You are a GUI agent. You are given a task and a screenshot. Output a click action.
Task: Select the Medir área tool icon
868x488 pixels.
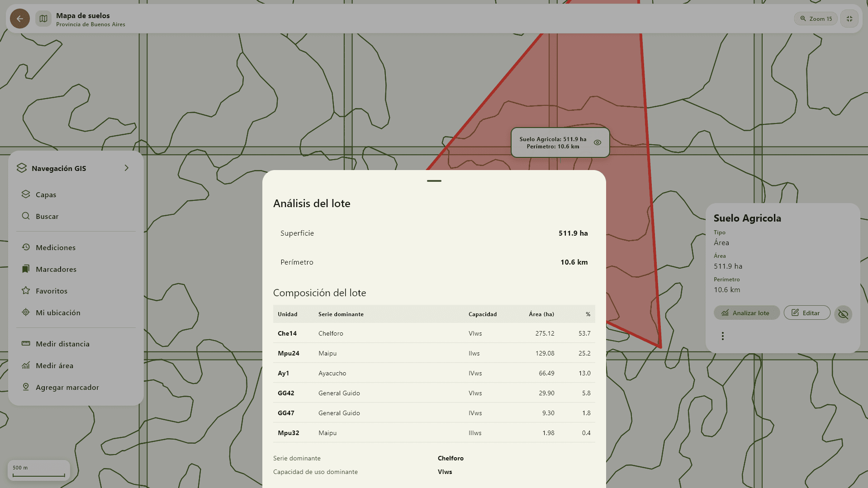coord(26,365)
